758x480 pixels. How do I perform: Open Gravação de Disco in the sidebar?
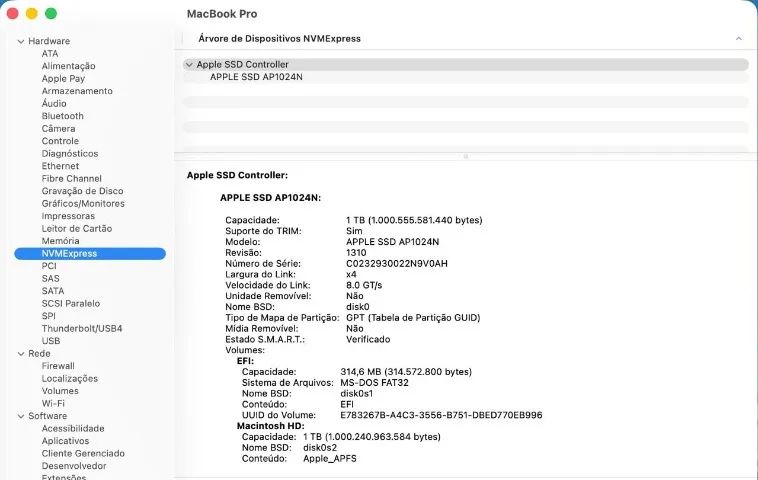82,191
